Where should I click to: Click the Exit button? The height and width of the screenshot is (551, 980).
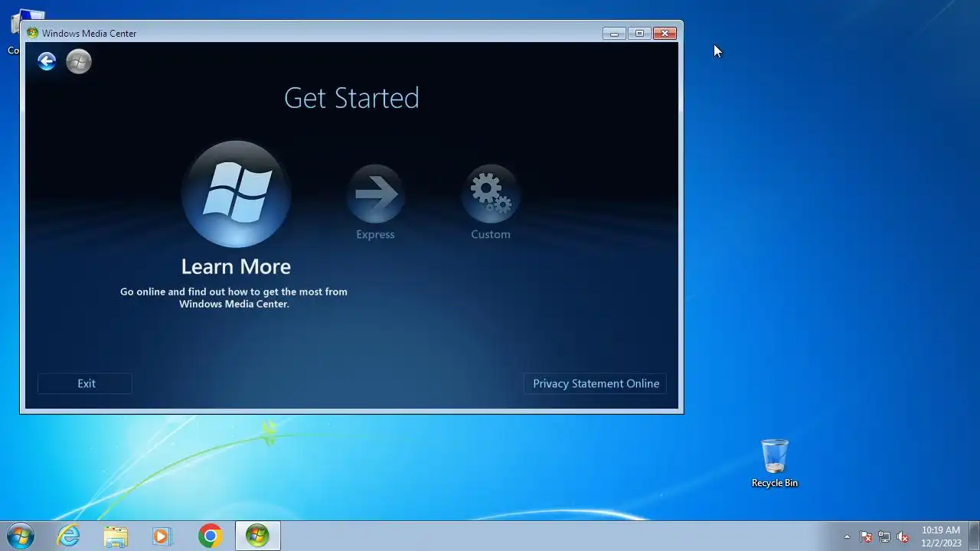pyautogui.click(x=85, y=383)
